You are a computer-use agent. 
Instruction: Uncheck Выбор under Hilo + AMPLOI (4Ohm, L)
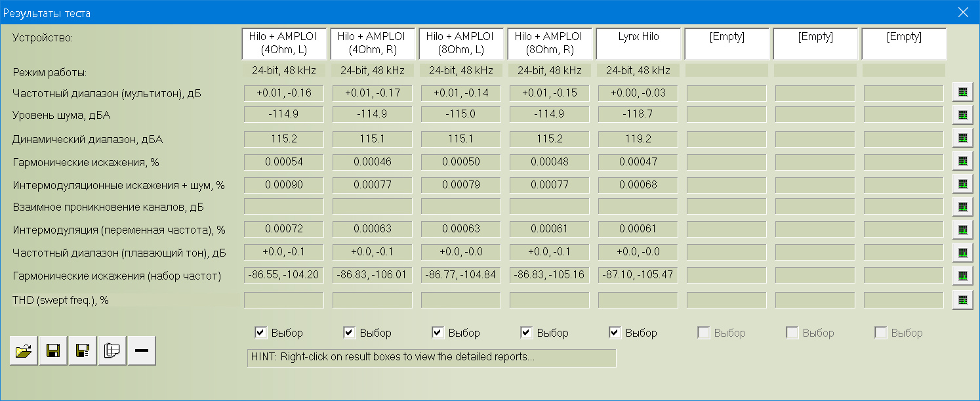(x=261, y=333)
